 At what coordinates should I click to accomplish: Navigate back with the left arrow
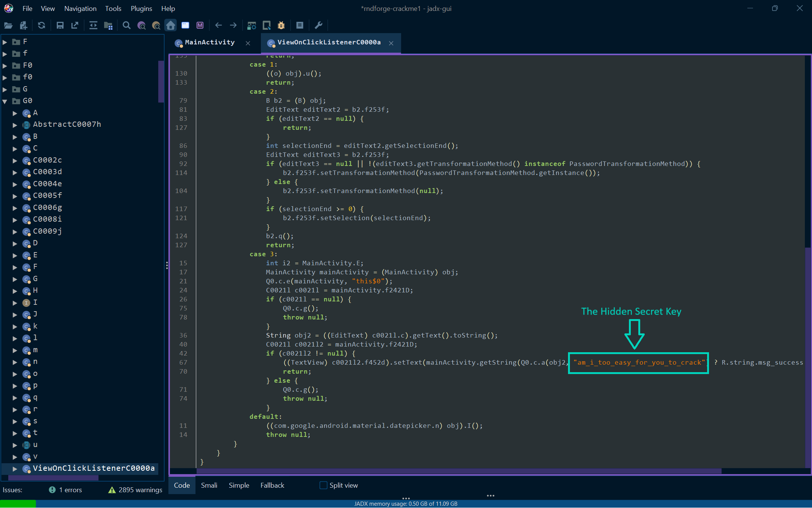pyautogui.click(x=218, y=25)
